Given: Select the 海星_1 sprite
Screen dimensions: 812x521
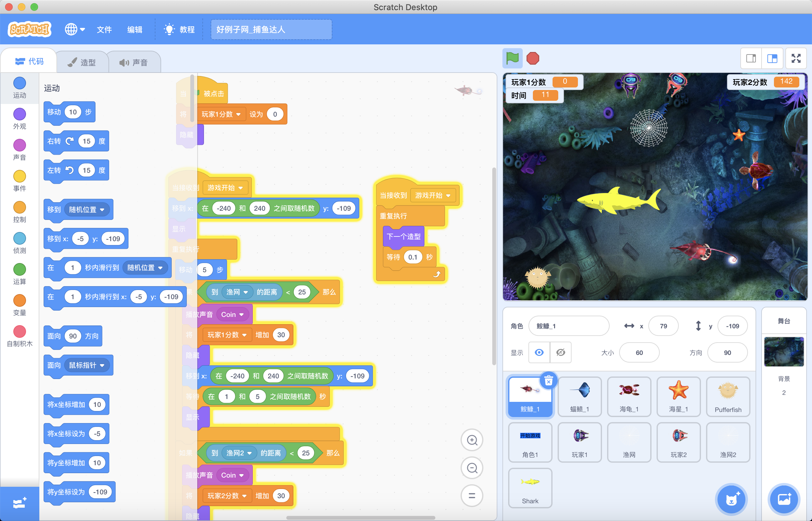Looking at the screenshot, I should coord(678,396).
